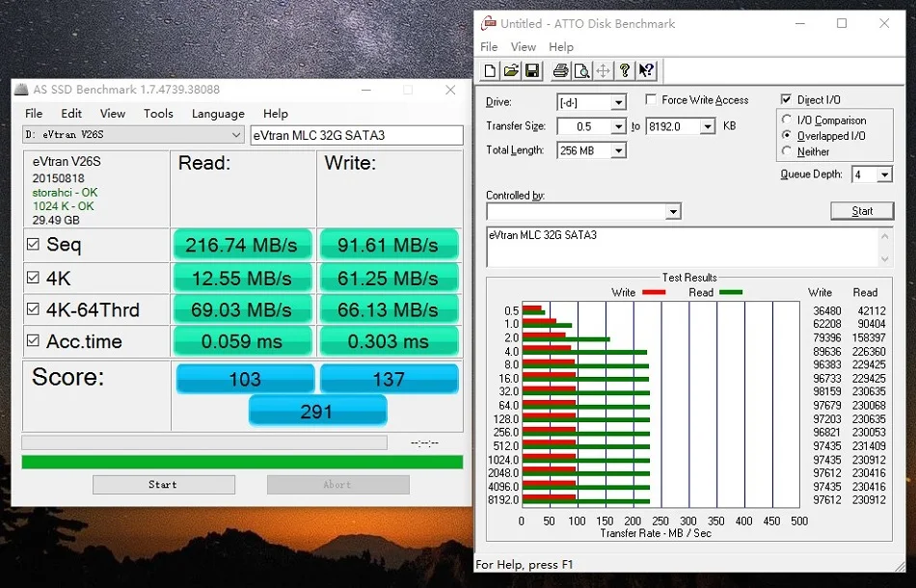Open AS SSD Tools menu
The image size is (916, 588).
[x=158, y=114]
